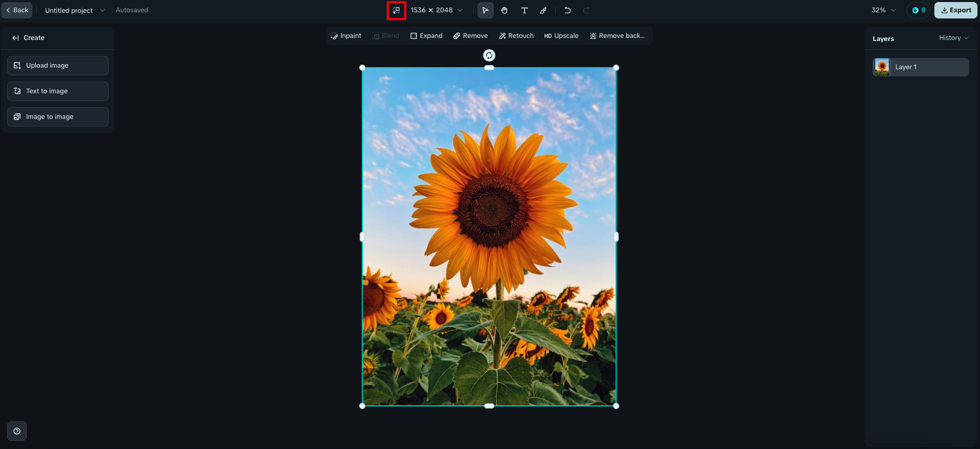Choose Inpaint from the editing toolbar
The width and height of the screenshot is (980, 449).
pos(346,36)
